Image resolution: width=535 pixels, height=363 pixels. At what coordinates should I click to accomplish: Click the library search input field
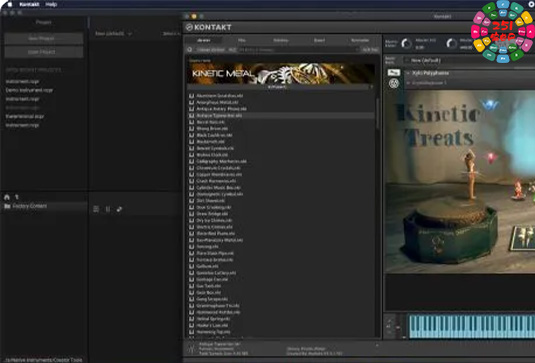pyautogui.click(x=299, y=50)
